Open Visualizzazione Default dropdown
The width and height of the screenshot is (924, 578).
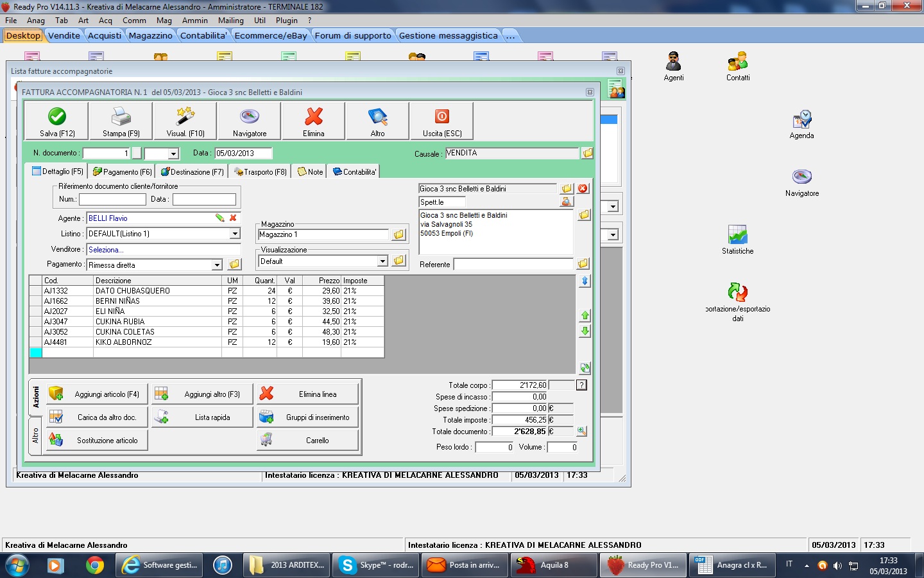click(x=382, y=261)
